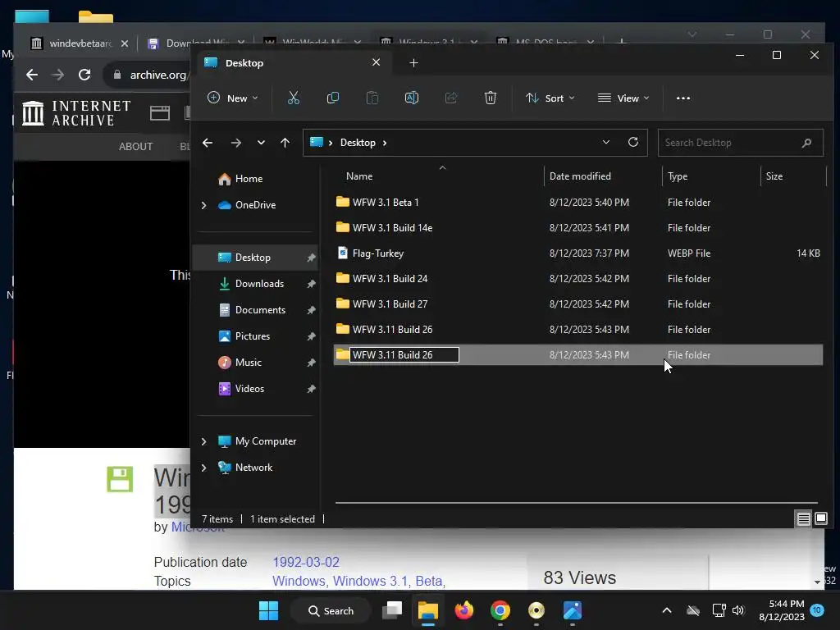Sort by Date modified column header

pyautogui.click(x=580, y=176)
